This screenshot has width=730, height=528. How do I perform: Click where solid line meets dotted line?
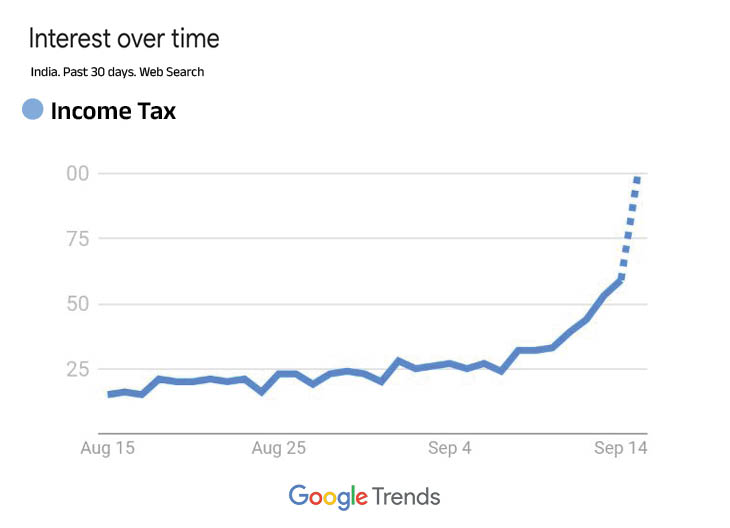(621, 279)
